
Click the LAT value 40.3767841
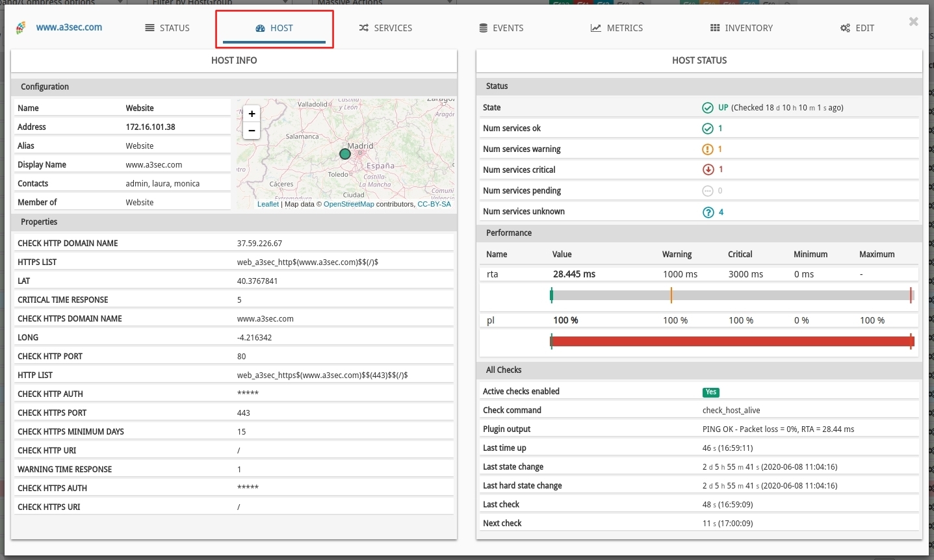257,281
